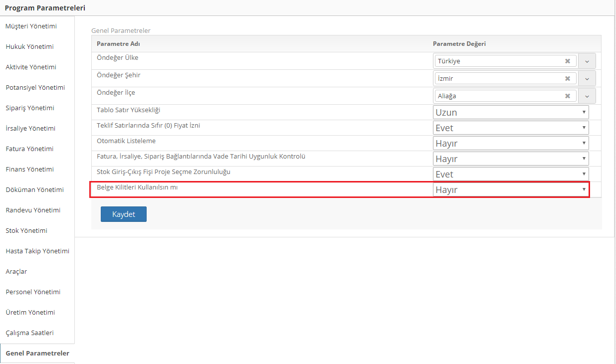The height and width of the screenshot is (364, 616).
Task: Open the Proje Seçme Zorunluluğu dropdown
Action: (510, 174)
